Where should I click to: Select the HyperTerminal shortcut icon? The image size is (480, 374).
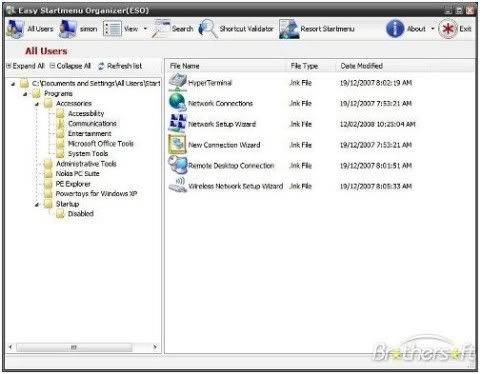click(x=177, y=82)
